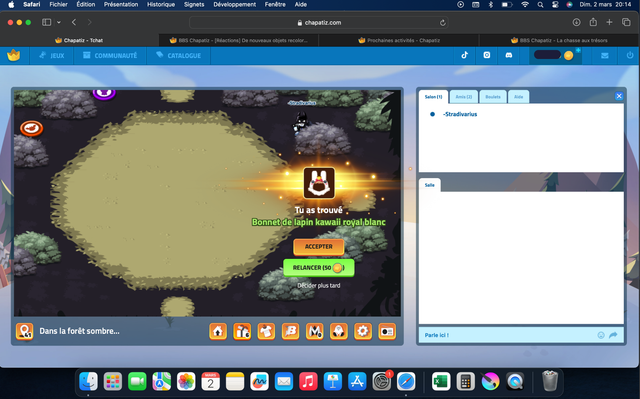Screen dimensions: 640x399
Task: Open Excel from the Dock
Action: (441, 382)
